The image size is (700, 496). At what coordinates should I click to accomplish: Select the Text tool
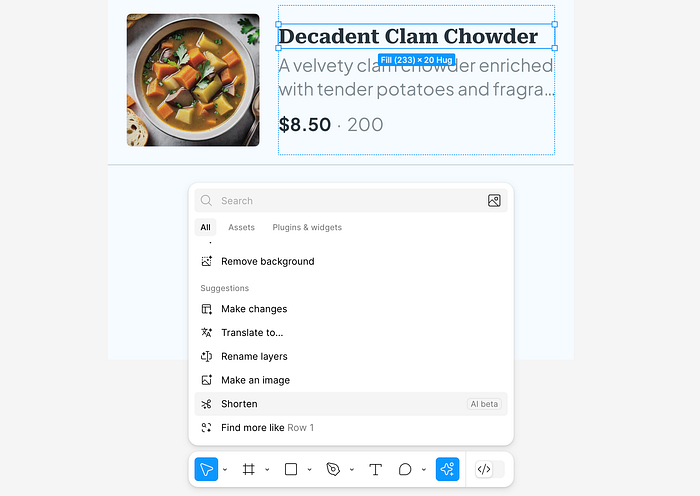click(375, 469)
